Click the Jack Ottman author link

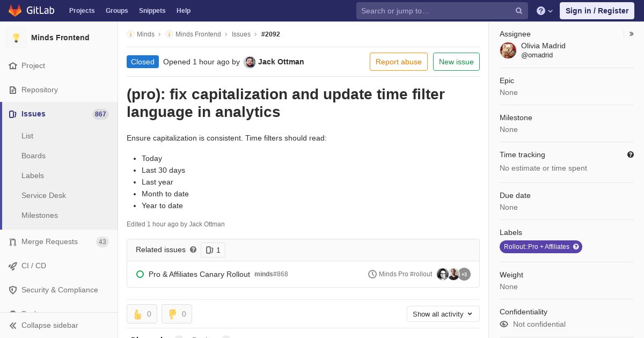point(281,62)
